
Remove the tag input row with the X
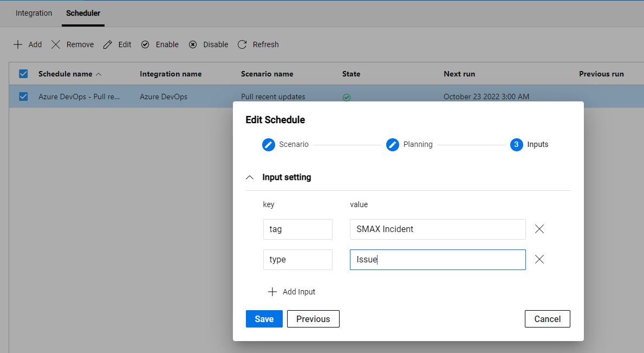[x=539, y=229]
